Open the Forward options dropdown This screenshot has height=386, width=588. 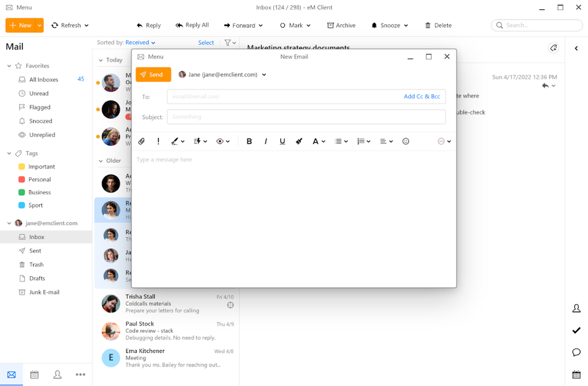pos(260,25)
